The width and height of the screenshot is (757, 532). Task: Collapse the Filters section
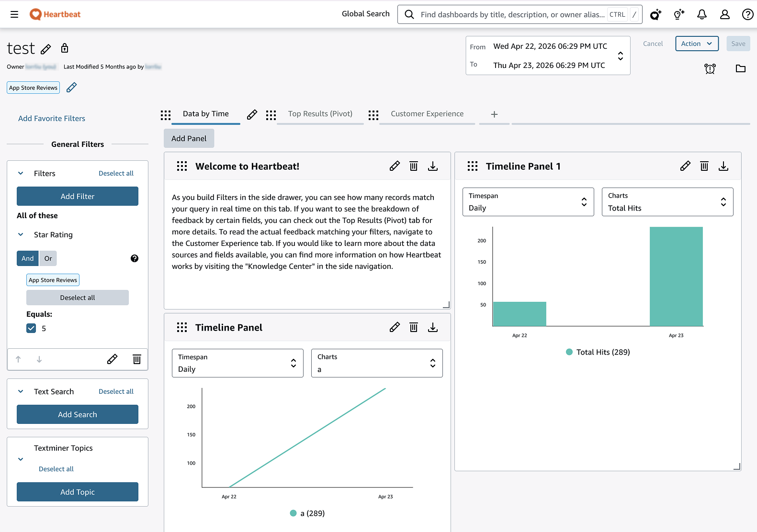(21, 173)
